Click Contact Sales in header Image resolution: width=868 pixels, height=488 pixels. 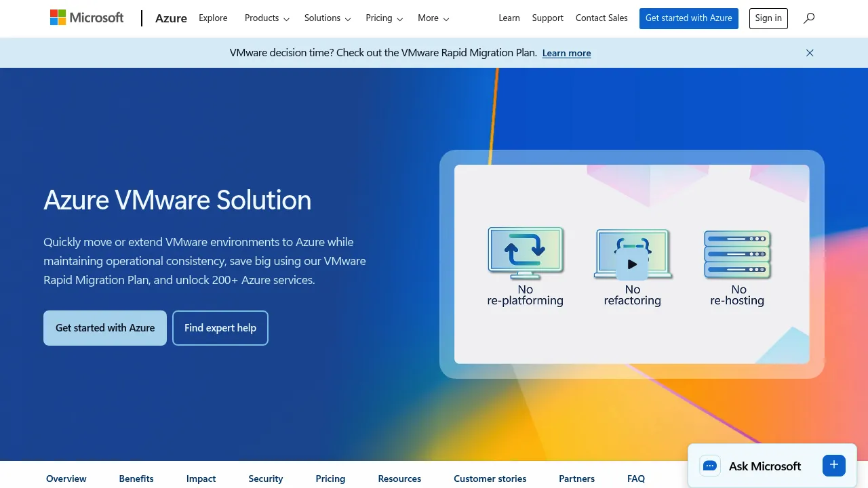tap(601, 18)
